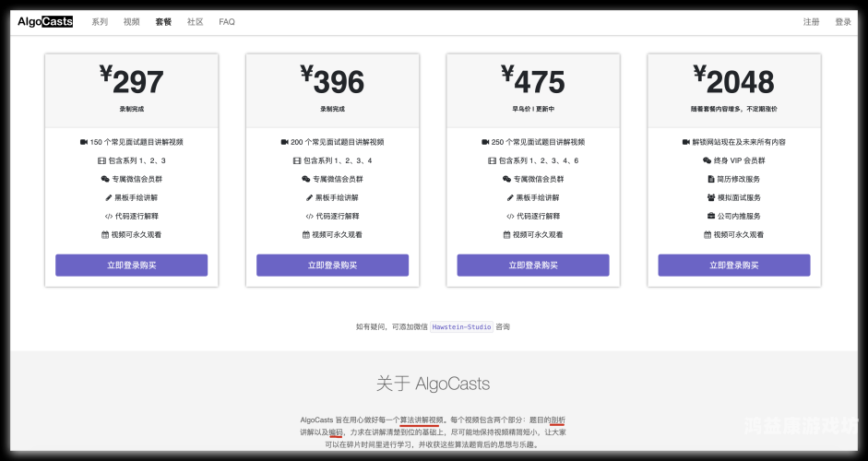Click 150 个常见面试题目讲解视频 text
This screenshot has width=868, height=461.
pyautogui.click(x=137, y=142)
